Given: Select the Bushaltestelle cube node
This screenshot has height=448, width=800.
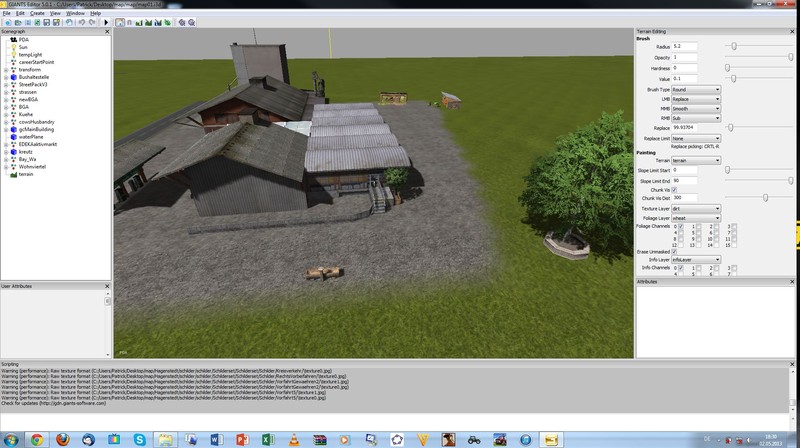Looking at the screenshot, I should tap(34, 77).
